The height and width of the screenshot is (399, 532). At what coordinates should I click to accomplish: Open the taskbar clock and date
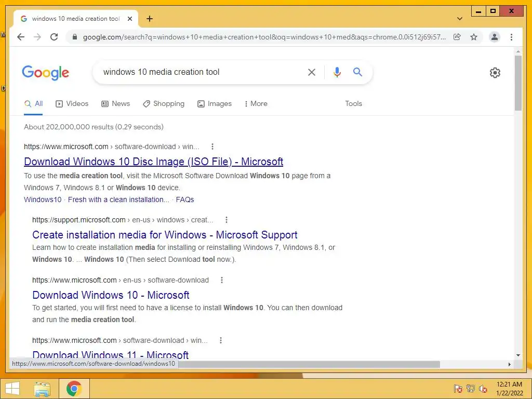(x=509, y=389)
